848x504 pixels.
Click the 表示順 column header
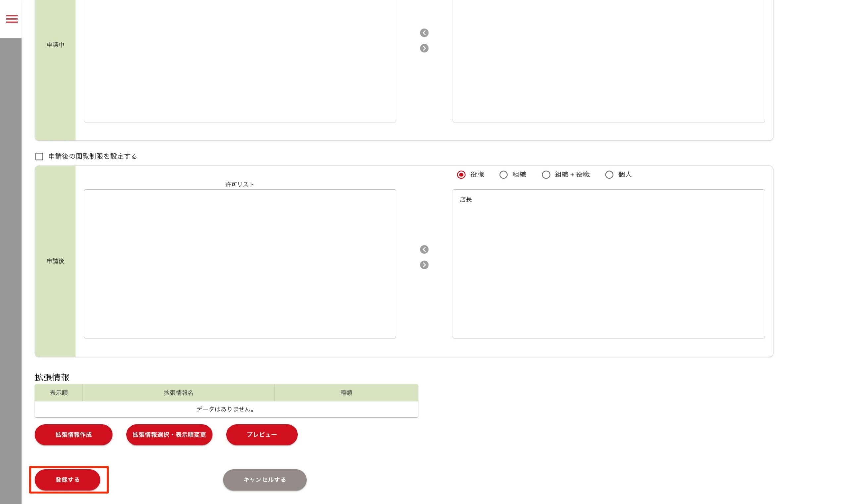coord(59,393)
